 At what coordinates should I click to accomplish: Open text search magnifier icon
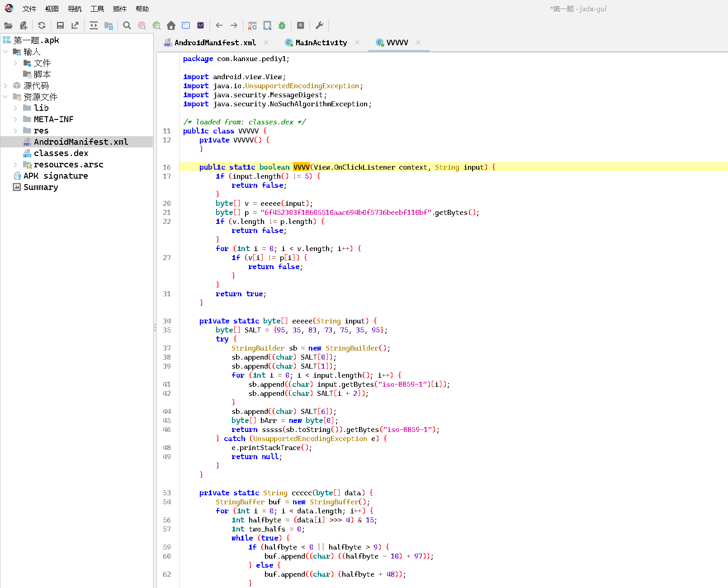coord(127,26)
